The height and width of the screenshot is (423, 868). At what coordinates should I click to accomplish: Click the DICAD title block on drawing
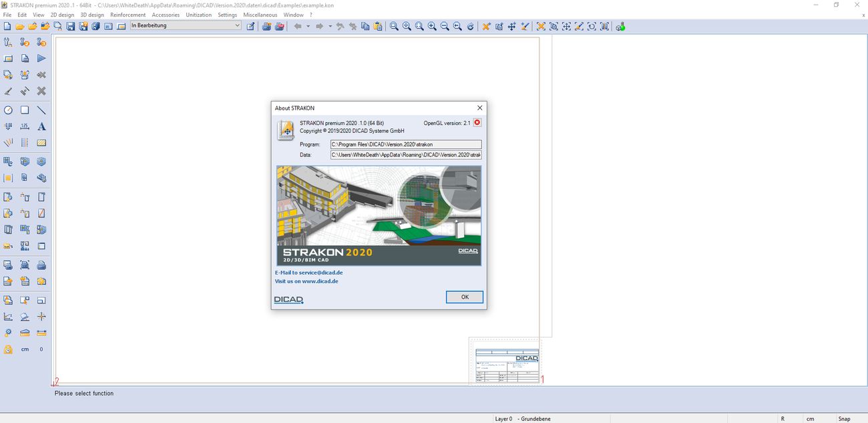click(507, 366)
